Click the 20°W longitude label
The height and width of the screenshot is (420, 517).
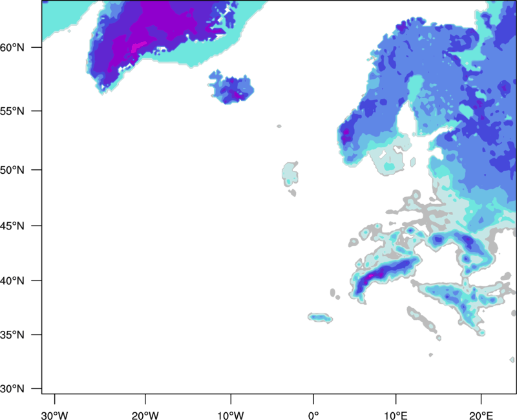coord(145,415)
